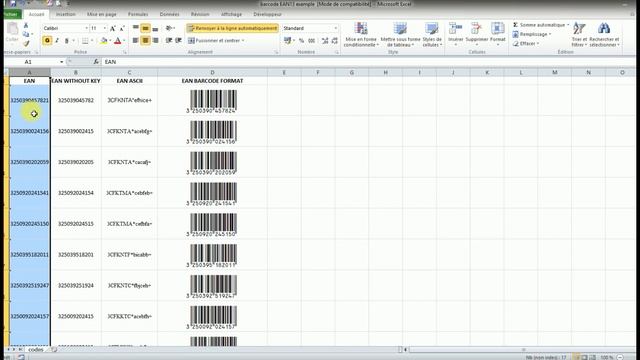Screen dimensions: 640x360
Task: Click the decrease decimal icon
Action: point(335,40)
